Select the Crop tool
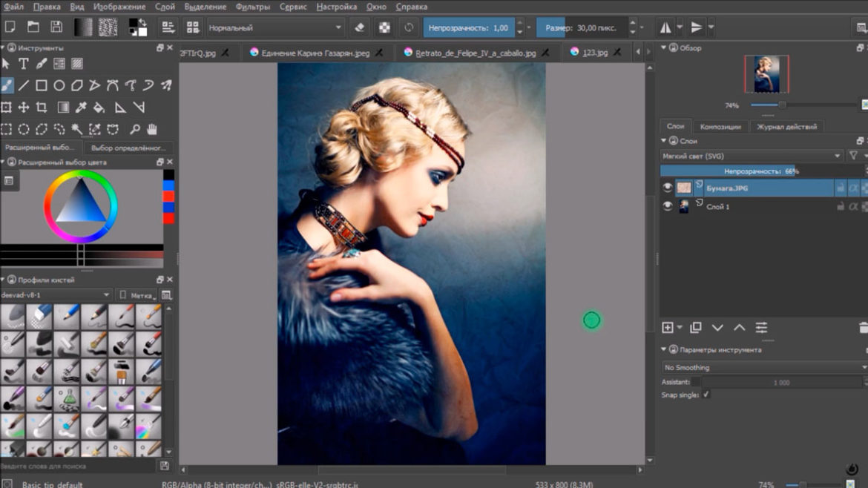The width and height of the screenshot is (868, 488). point(42,108)
